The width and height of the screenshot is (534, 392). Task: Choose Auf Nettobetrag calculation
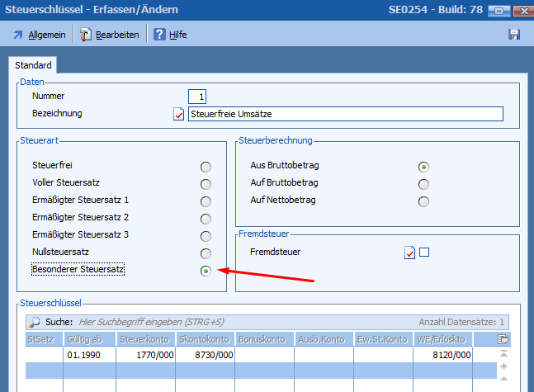click(x=423, y=201)
